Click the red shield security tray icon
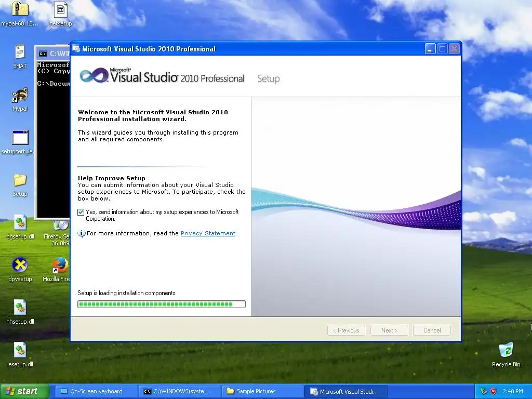The image size is (532, 399). 494,391
